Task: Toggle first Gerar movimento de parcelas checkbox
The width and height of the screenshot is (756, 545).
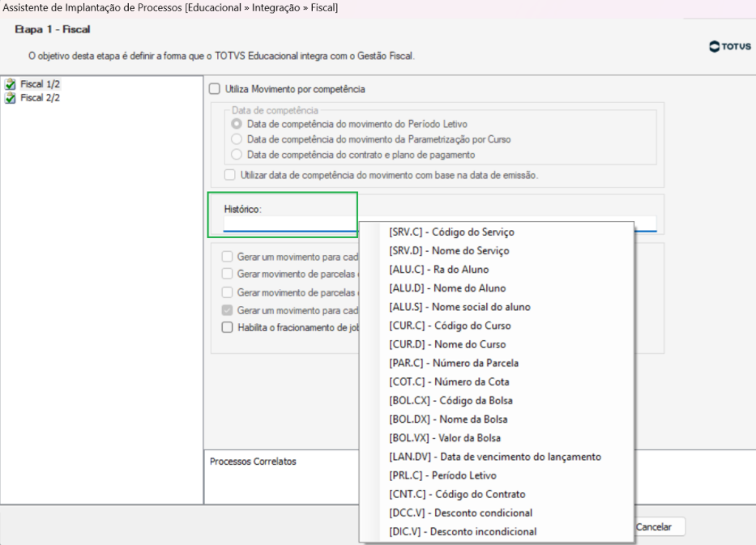Action: [227, 274]
